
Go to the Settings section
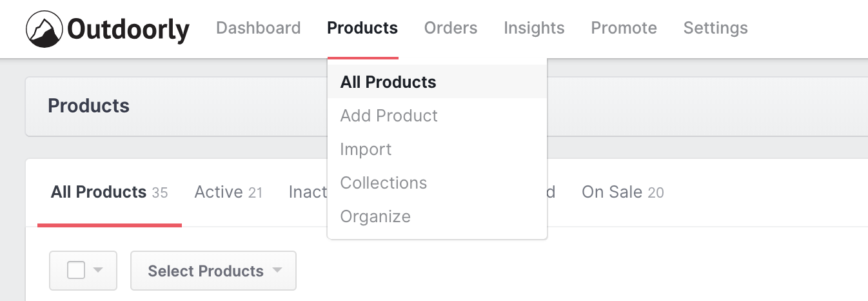click(715, 28)
